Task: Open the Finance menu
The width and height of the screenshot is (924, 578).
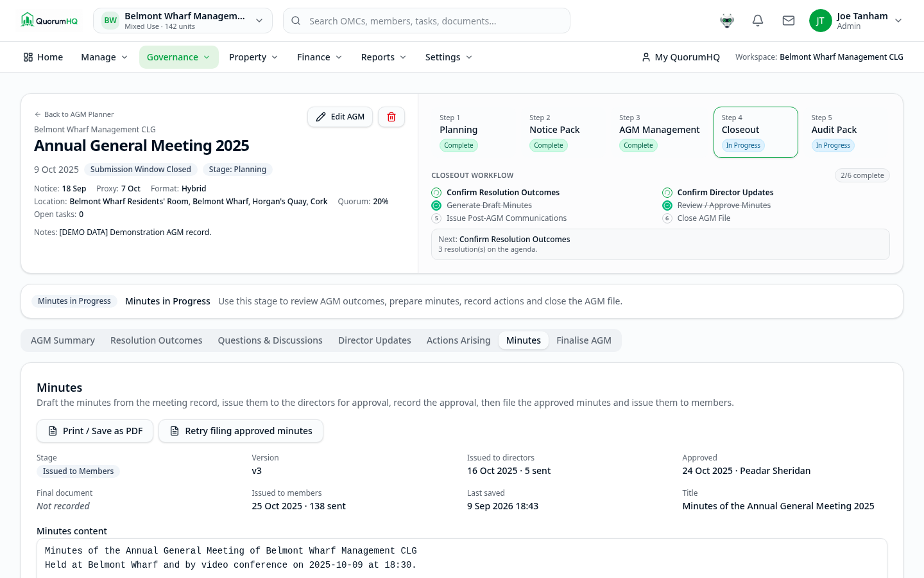Action: pyautogui.click(x=320, y=57)
